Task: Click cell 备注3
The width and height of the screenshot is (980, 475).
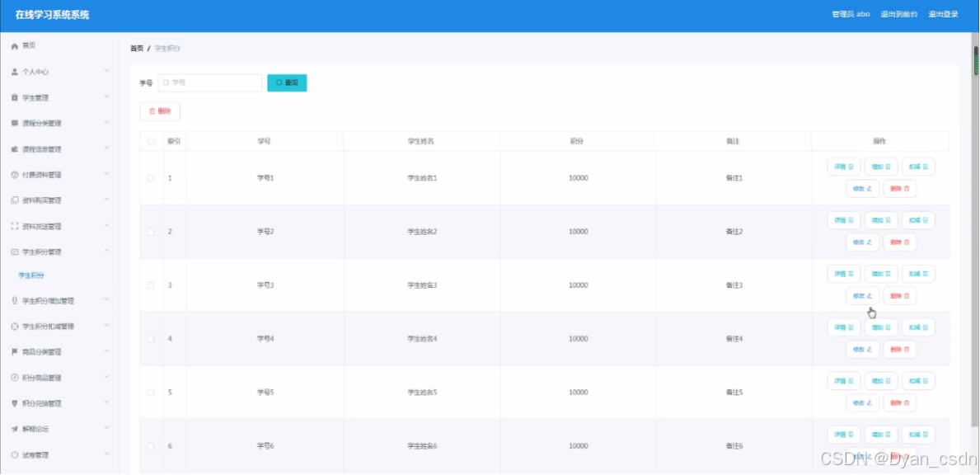Action: tap(734, 285)
